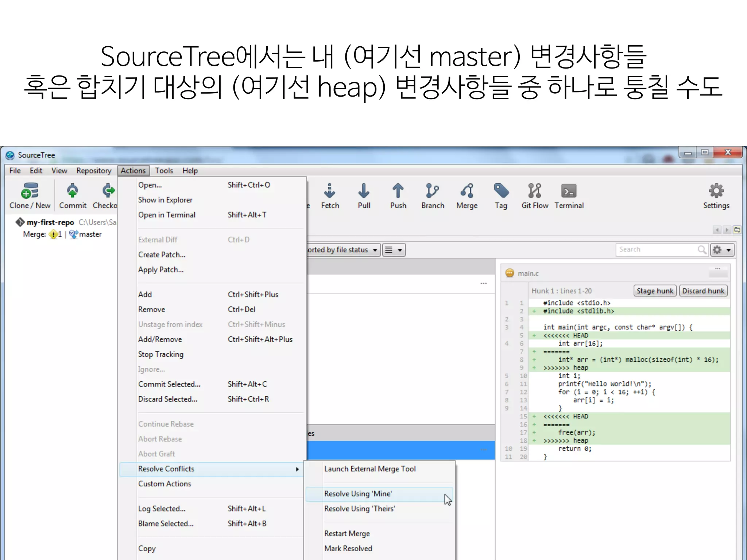Click the tab scroll right arrow
Screen dimensions: 747x560
click(x=727, y=230)
